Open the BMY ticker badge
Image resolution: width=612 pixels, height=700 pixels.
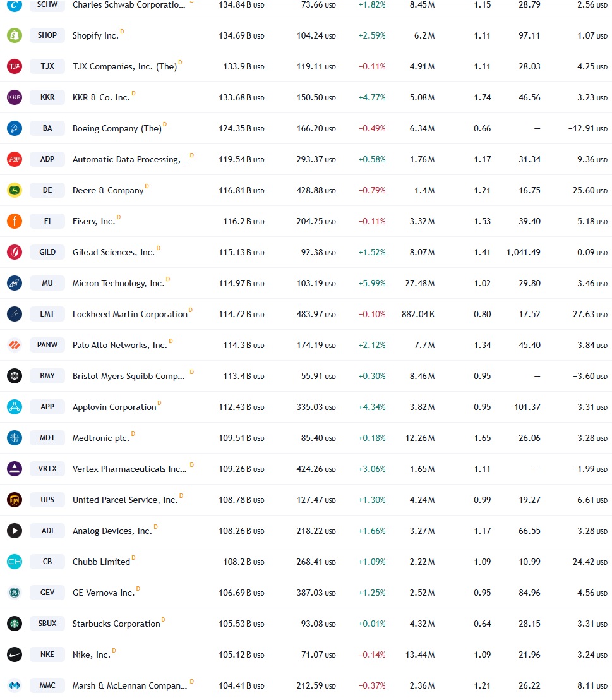click(x=47, y=376)
